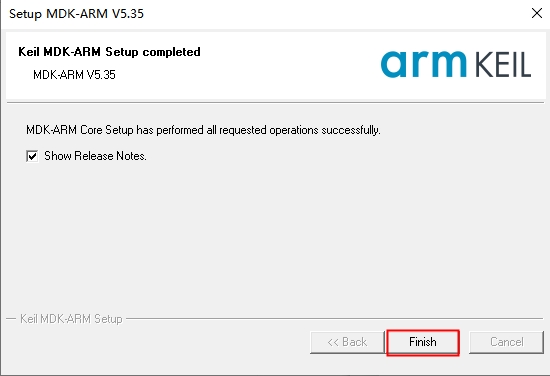Click the footer divider line beside setup label
550x376 pixels.
(335, 319)
